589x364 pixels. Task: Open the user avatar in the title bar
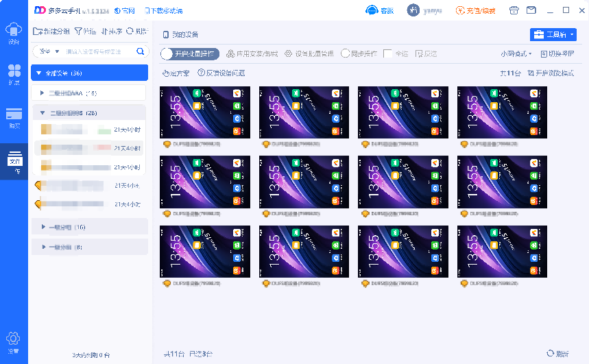pos(413,10)
